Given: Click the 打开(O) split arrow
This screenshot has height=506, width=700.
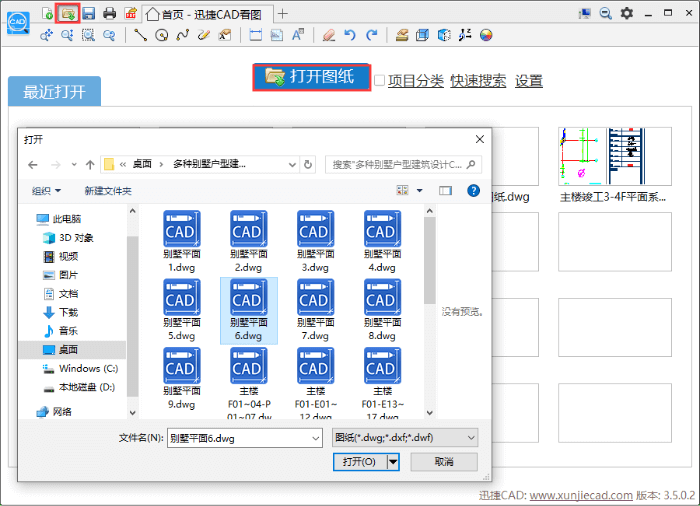Looking at the screenshot, I should coord(393,462).
